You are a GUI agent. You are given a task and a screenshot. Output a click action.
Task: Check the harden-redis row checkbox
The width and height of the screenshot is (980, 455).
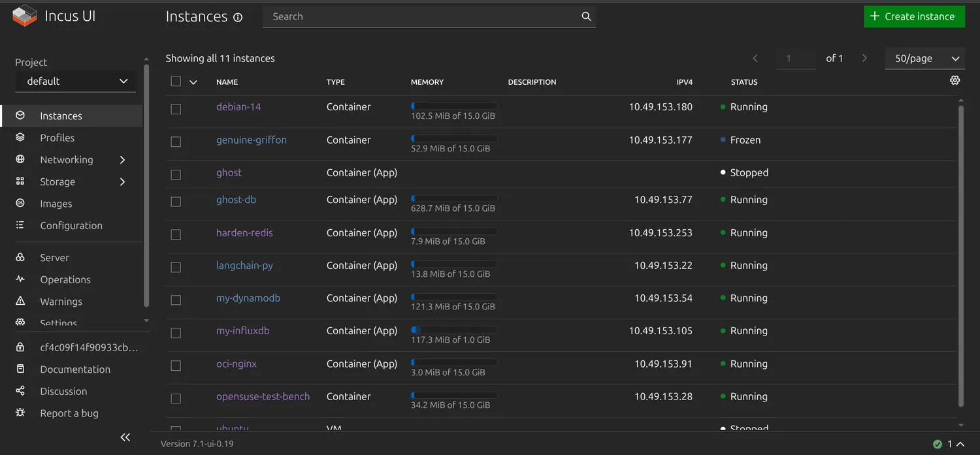[x=176, y=234]
